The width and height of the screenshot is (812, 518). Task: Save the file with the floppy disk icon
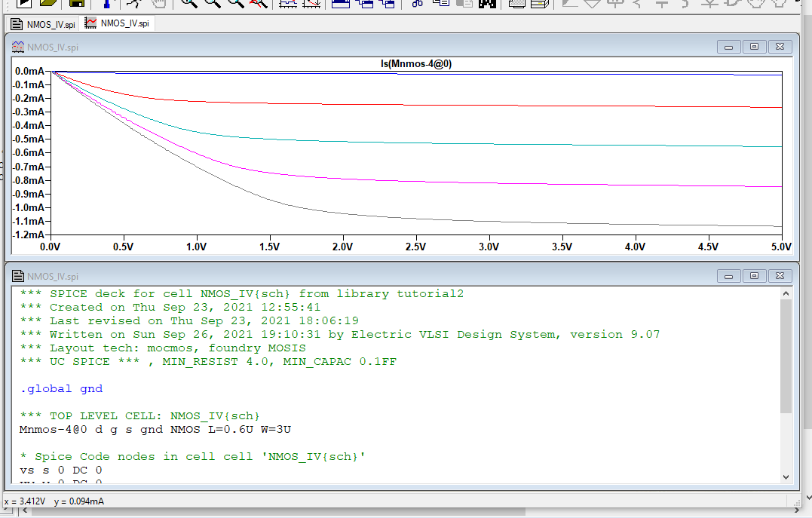76,3
